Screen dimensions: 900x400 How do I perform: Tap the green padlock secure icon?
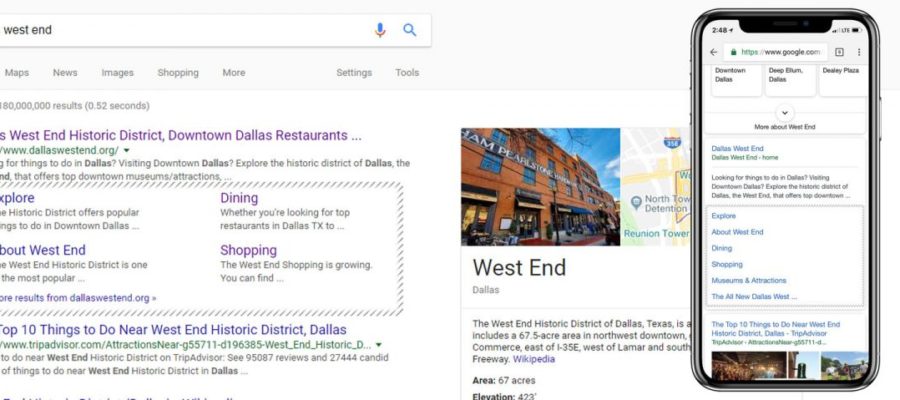tap(733, 52)
